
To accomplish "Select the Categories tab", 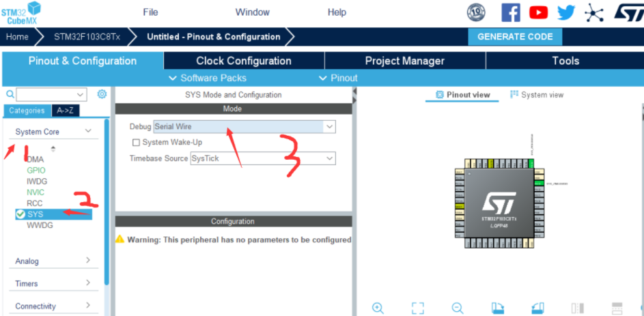I will (27, 111).
